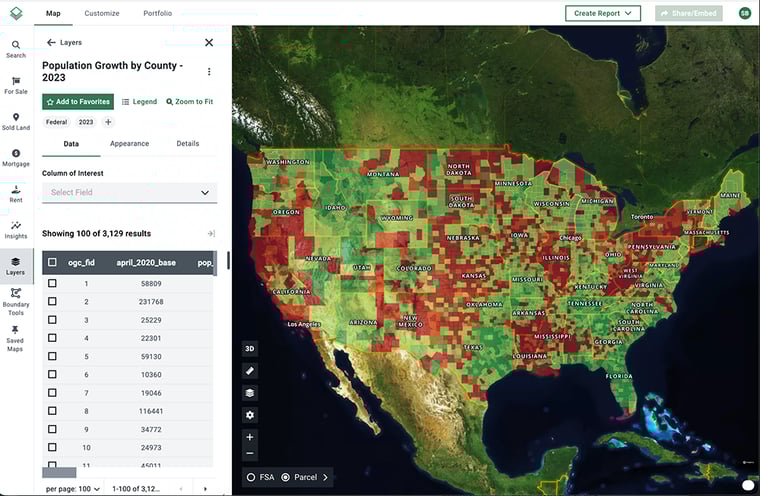Click the Zoom to Fit link
This screenshot has width=760, height=496.
189,102
